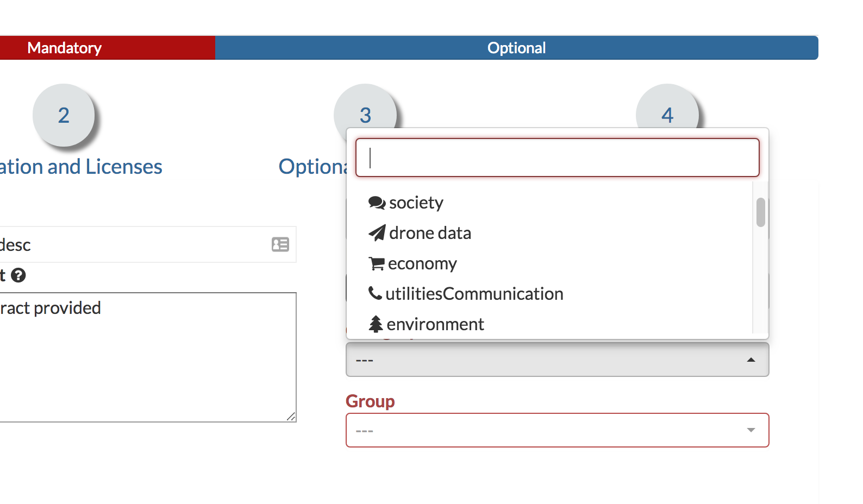
Task: Click the Optional progress section
Action: coord(517,48)
